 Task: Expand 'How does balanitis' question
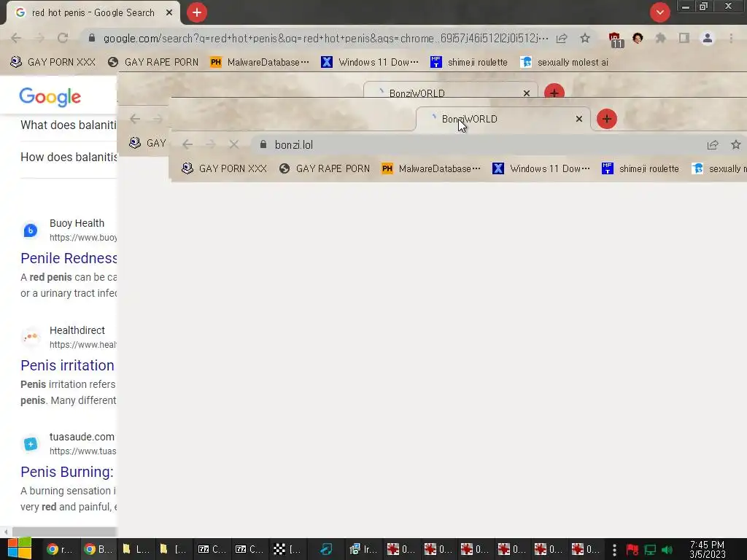[69, 157]
